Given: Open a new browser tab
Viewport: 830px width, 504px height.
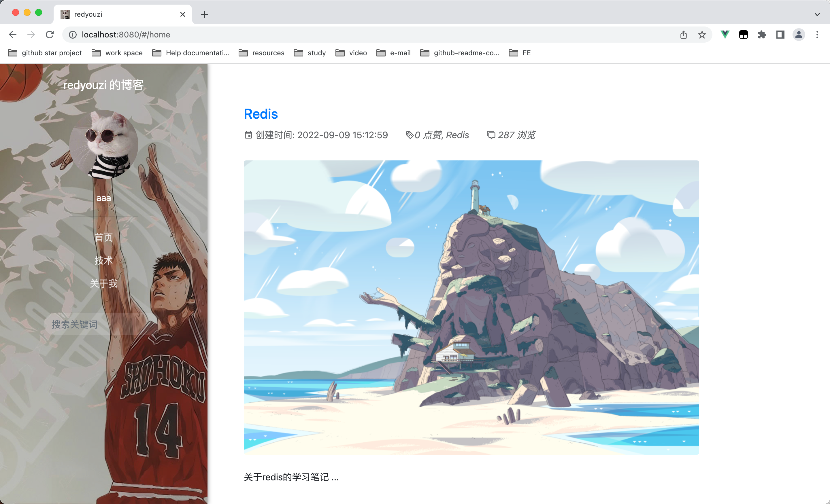Looking at the screenshot, I should [204, 14].
